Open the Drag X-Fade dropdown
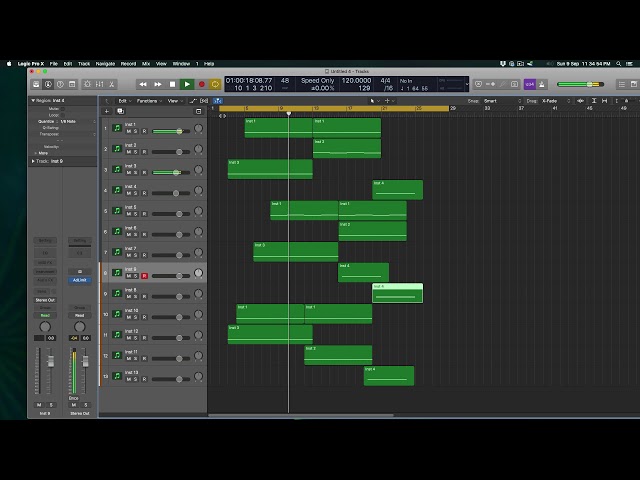The image size is (640, 480). click(x=556, y=101)
